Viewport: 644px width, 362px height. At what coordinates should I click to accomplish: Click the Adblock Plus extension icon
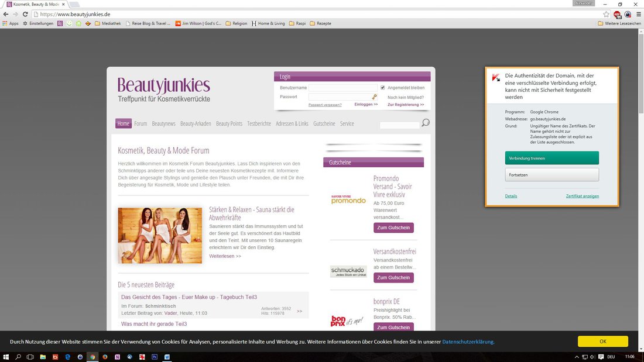coord(617,14)
